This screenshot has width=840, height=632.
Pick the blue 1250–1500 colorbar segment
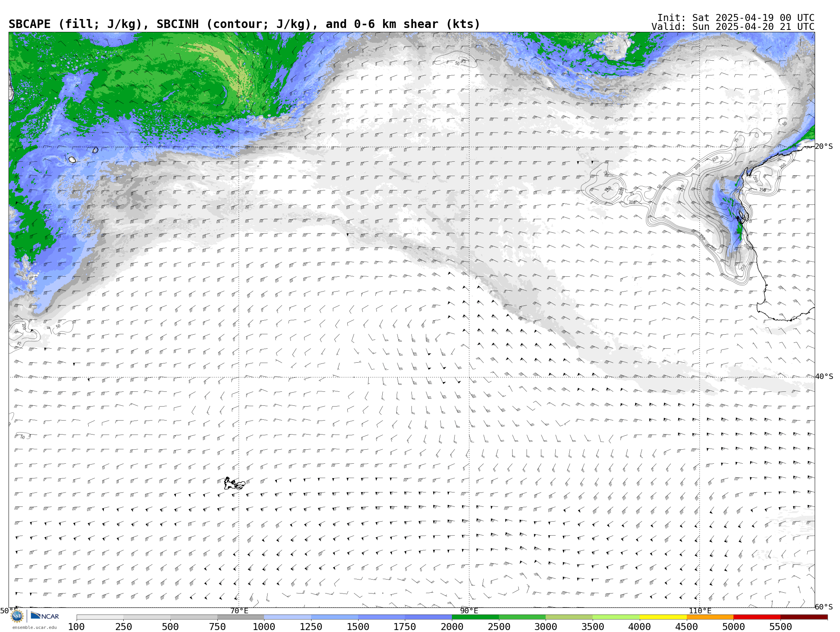pos(334,617)
